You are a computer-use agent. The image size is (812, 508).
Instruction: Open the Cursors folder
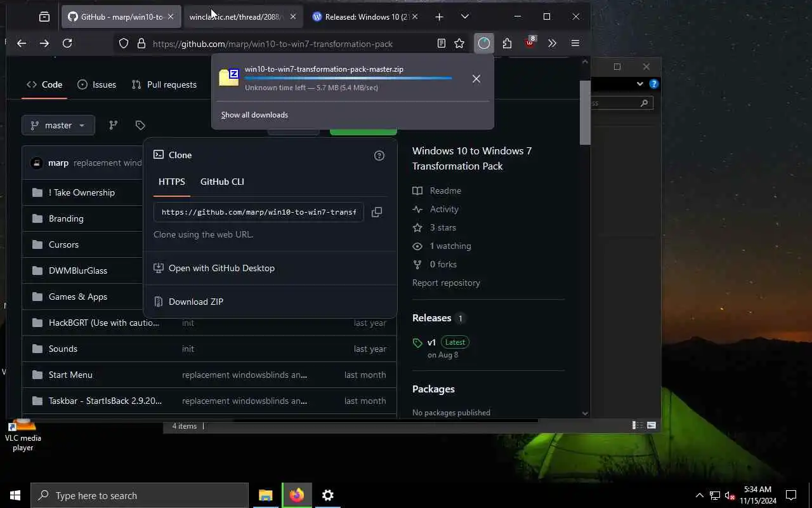[63, 244]
